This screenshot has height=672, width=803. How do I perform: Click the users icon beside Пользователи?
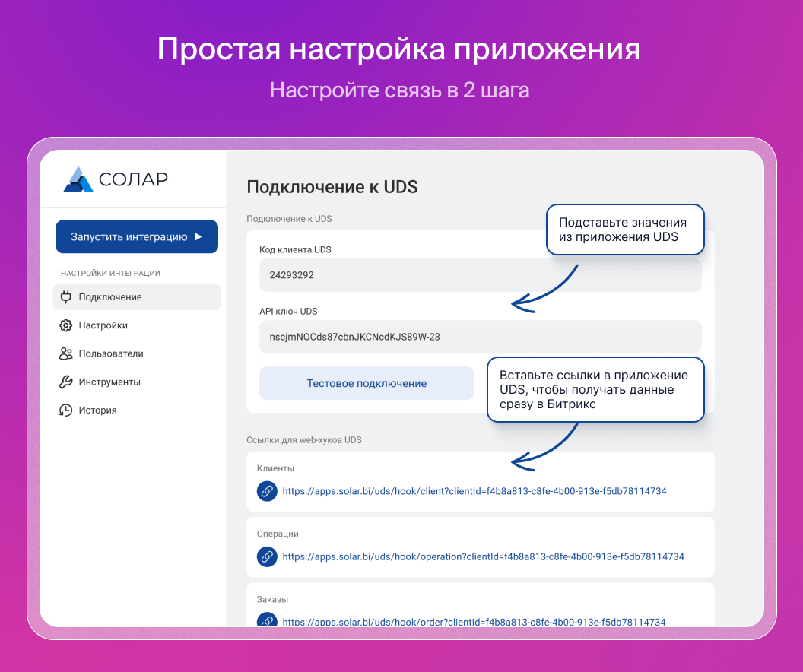(x=65, y=353)
